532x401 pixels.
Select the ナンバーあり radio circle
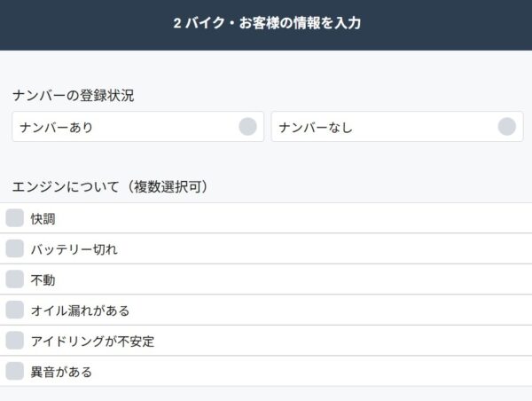point(247,127)
